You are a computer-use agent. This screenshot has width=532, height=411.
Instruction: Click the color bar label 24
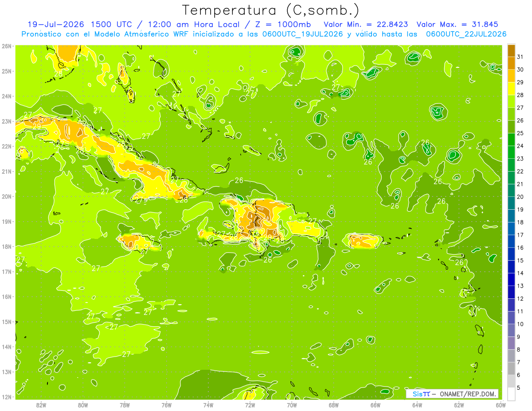click(520, 145)
